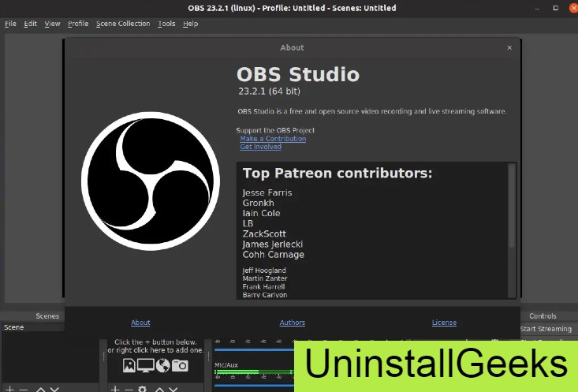The image size is (578, 392).
Task: Open the Edit menu
Action: [30, 24]
